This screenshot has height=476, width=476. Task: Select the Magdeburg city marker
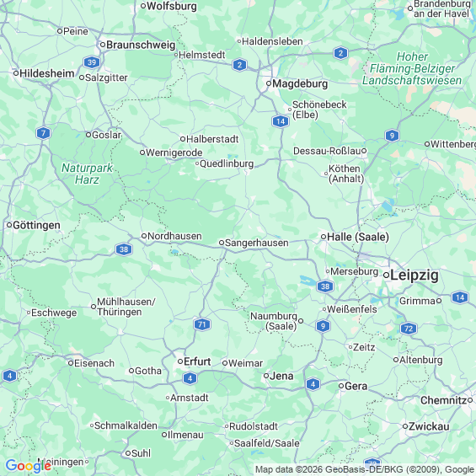coord(269,83)
